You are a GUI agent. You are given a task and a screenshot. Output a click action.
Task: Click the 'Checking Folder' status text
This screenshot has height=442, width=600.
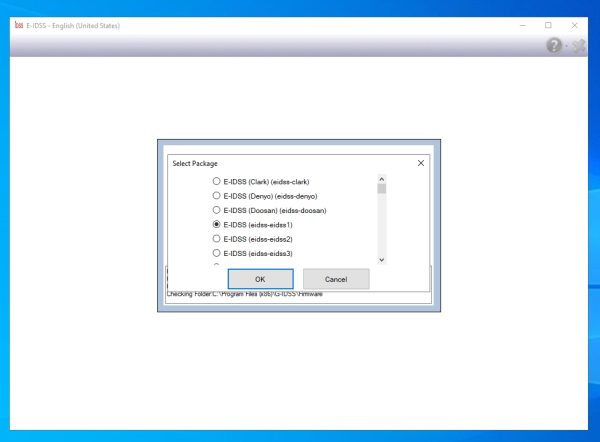point(245,294)
